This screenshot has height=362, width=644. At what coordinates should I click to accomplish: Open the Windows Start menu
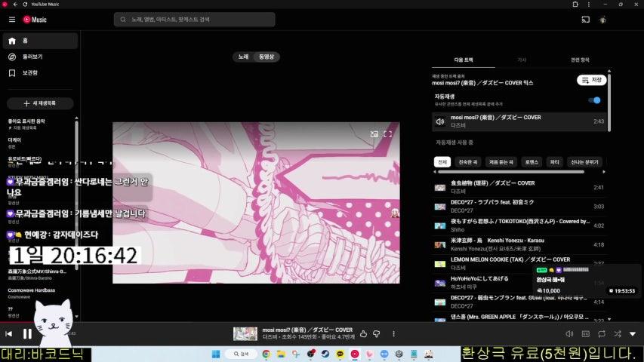(x=216, y=354)
